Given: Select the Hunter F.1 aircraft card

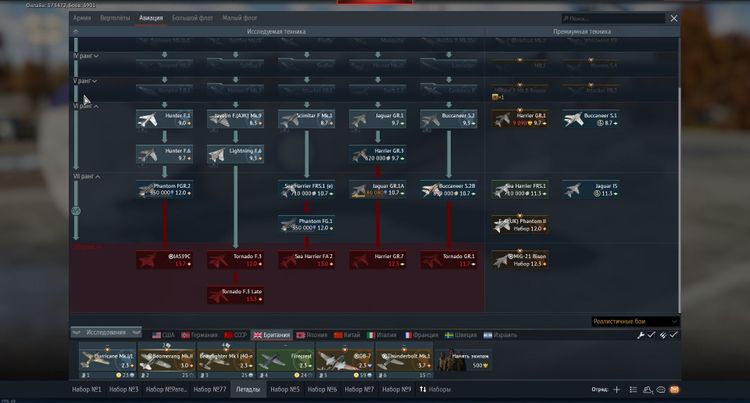Looking at the screenshot, I should click(165, 119).
